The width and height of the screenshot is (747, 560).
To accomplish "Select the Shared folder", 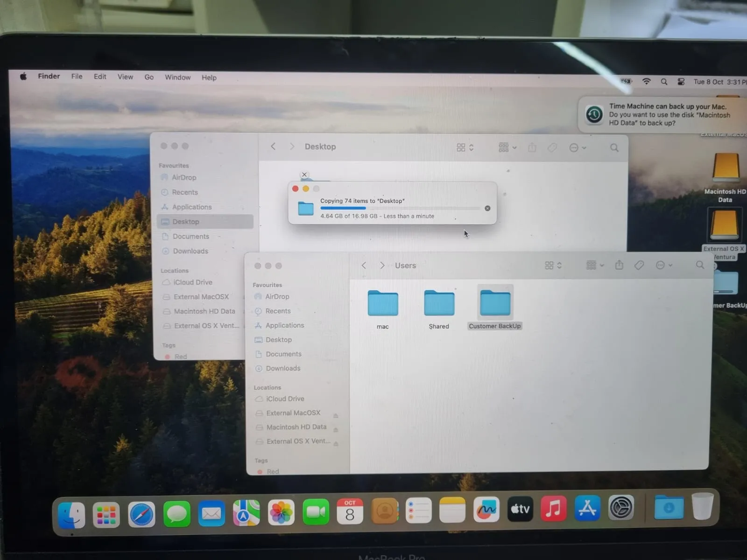I will tap(439, 303).
